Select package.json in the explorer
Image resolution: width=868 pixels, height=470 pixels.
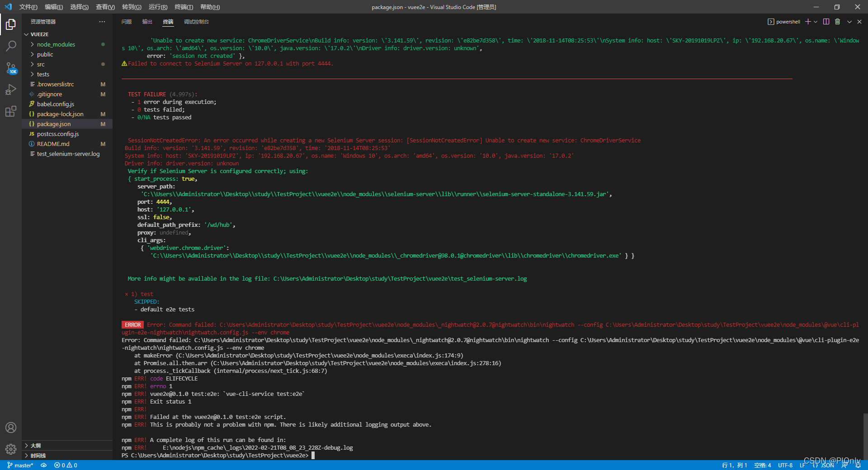tap(67, 124)
